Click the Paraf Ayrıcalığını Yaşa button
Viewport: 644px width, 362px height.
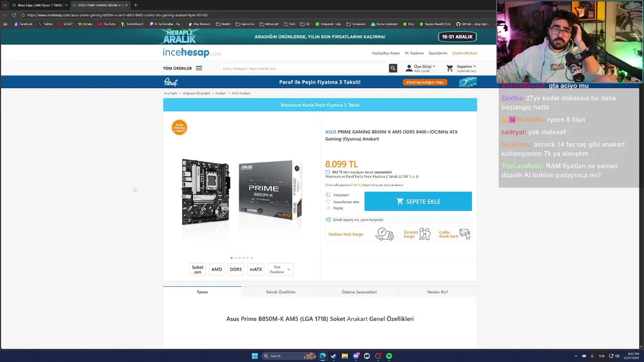click(x=425, y=82)
